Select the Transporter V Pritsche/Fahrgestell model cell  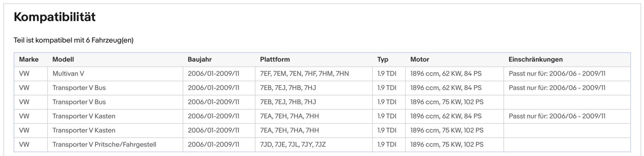click(104, 144)
